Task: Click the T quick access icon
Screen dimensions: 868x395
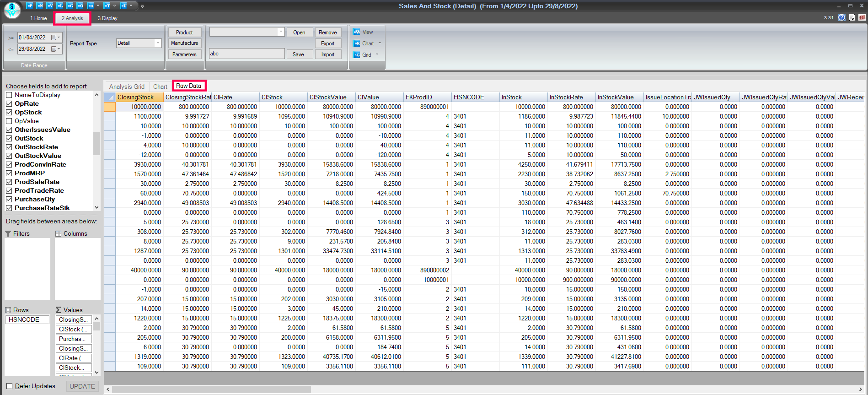Action: coord(107,6)
